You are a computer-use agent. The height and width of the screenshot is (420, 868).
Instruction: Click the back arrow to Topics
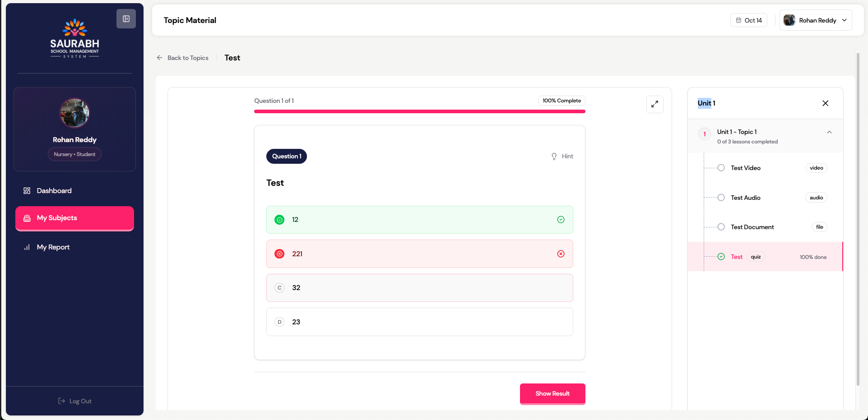coord(159,58)
